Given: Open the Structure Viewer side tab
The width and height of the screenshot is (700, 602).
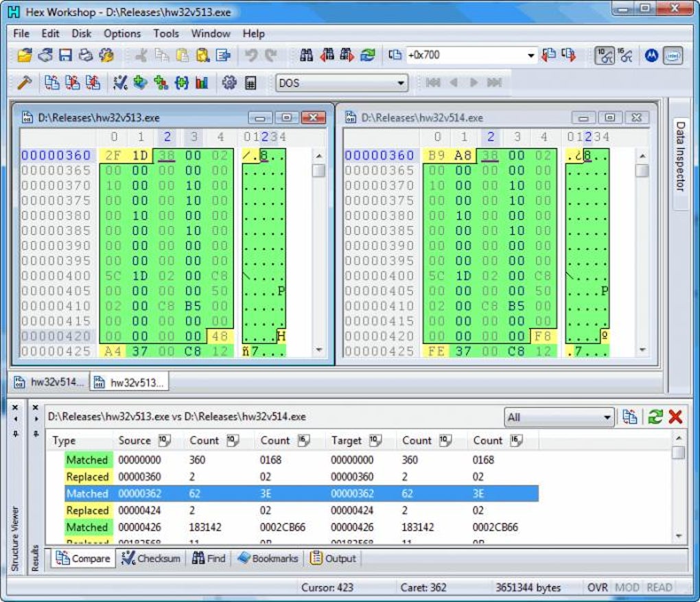Looking at the screenshot, I should click(x=15, y=538).
